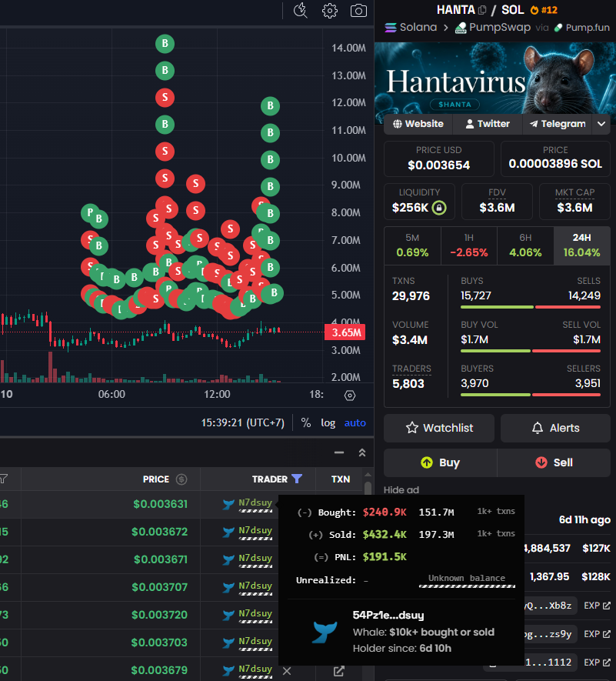Viewport: 616px width, 681px height.
Task: Toggle the PRICE column dollar currency icon
Action: 181,479
